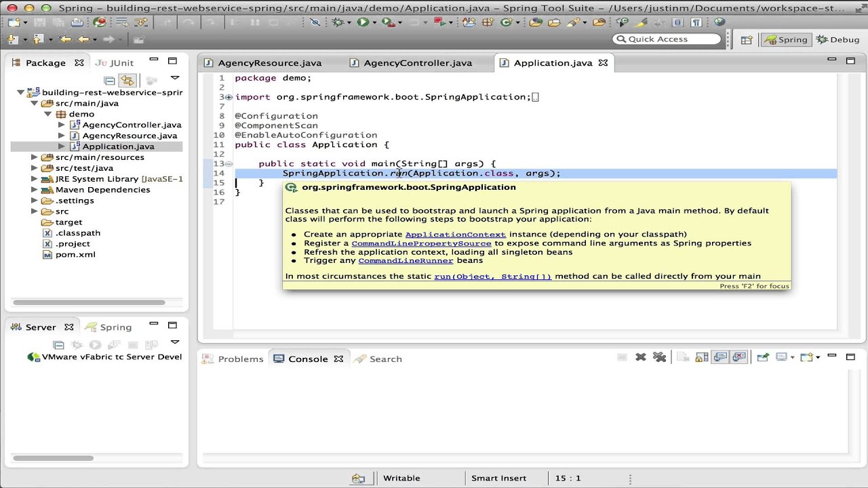The height and width of the screenshot is (488, 868).
Task: Click Skip All Breakpoints icon
Action: click(315, 22)
